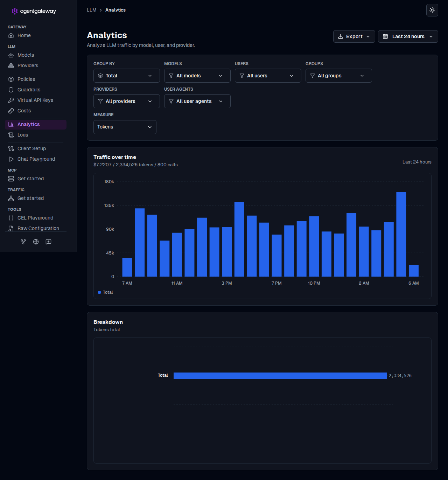The width and height of the screenshot is (448, 480).
Task: Open Raw Configuration page
Action: pos(36,228)
